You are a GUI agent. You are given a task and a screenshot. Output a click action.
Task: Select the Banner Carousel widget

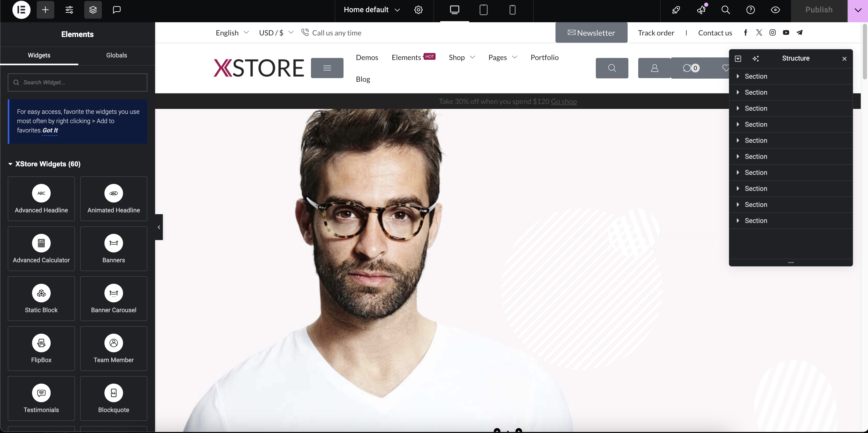113,298
